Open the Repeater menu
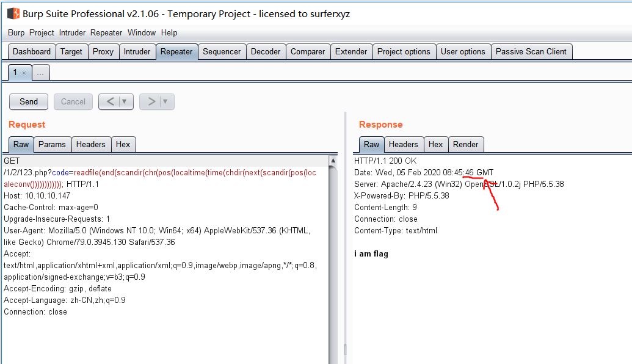Screen dimensions: 632x364 point(106,32)
